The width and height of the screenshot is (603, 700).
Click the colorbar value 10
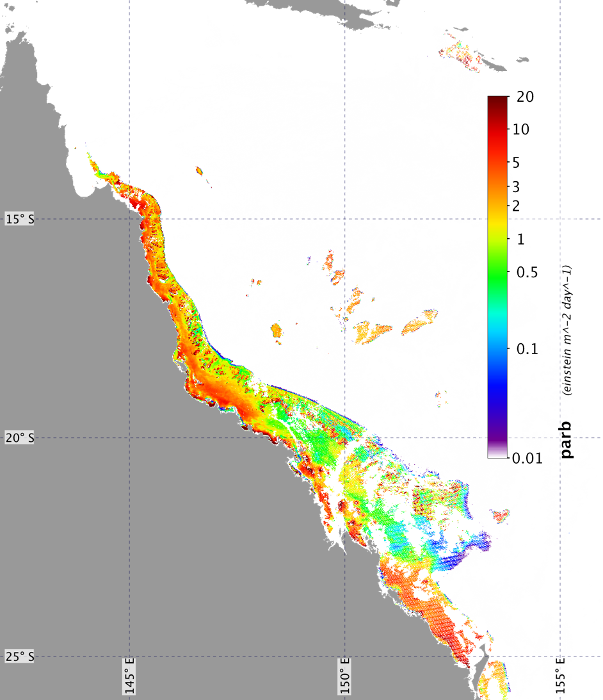coord(521,129)
